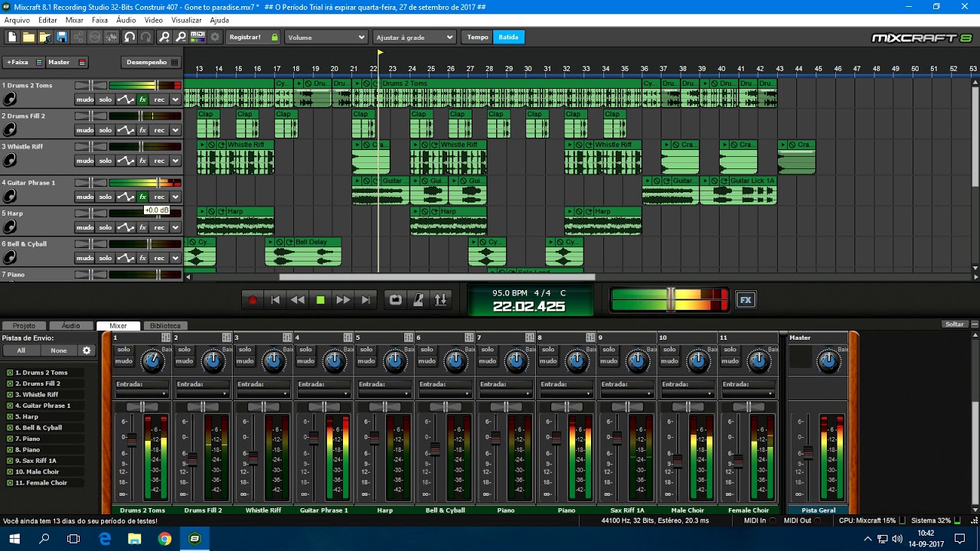This screenshot has width=980, height=551.
Task: Switch timeline to Tempo mode
Action: [478, 37]
